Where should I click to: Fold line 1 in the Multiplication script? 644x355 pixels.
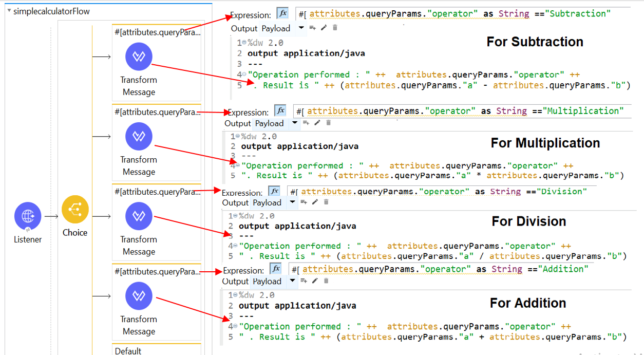(x=237, y=137)
